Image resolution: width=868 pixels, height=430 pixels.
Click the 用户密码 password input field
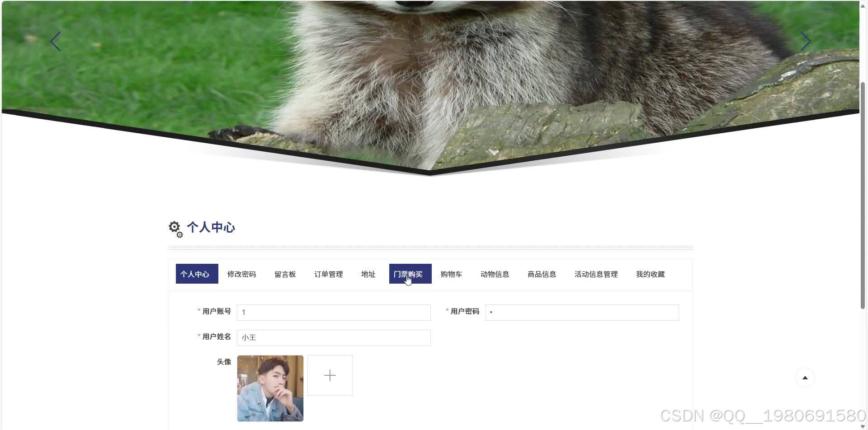(x=581, y=312)
